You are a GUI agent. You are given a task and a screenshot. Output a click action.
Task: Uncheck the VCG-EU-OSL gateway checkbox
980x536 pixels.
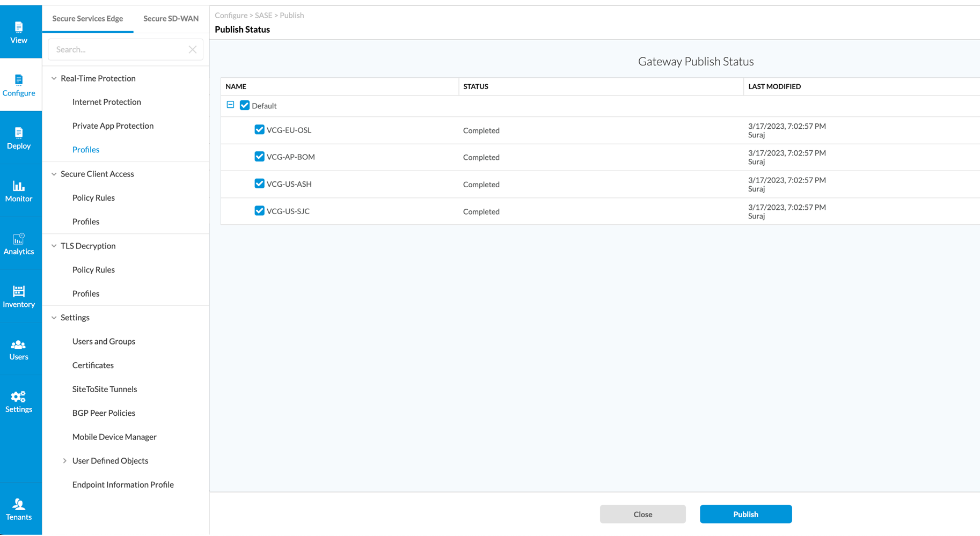point(259,129)
